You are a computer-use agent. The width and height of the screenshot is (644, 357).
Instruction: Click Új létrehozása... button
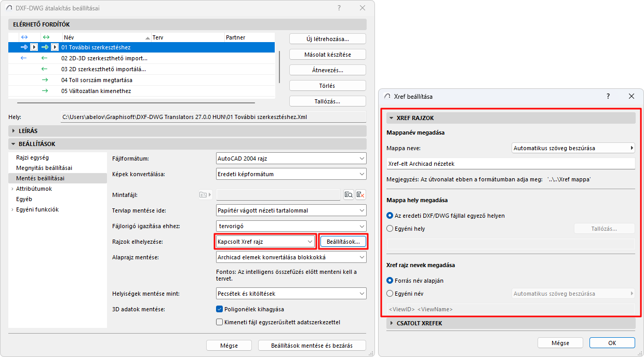[328, 39]
